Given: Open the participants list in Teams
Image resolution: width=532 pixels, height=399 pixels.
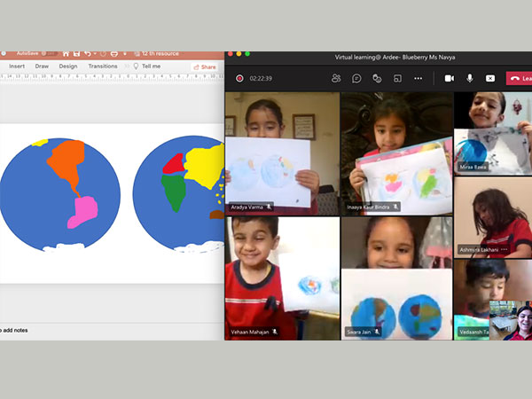Looking at the screenshot, I should tap(336, 78).
